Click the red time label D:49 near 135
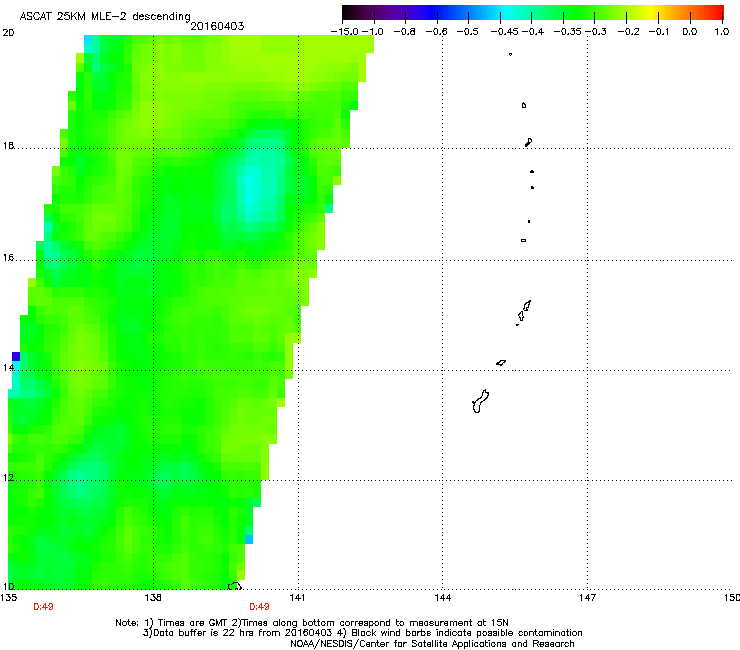The width and height of the screenshot is (740, 650). [x=43, y=607]
